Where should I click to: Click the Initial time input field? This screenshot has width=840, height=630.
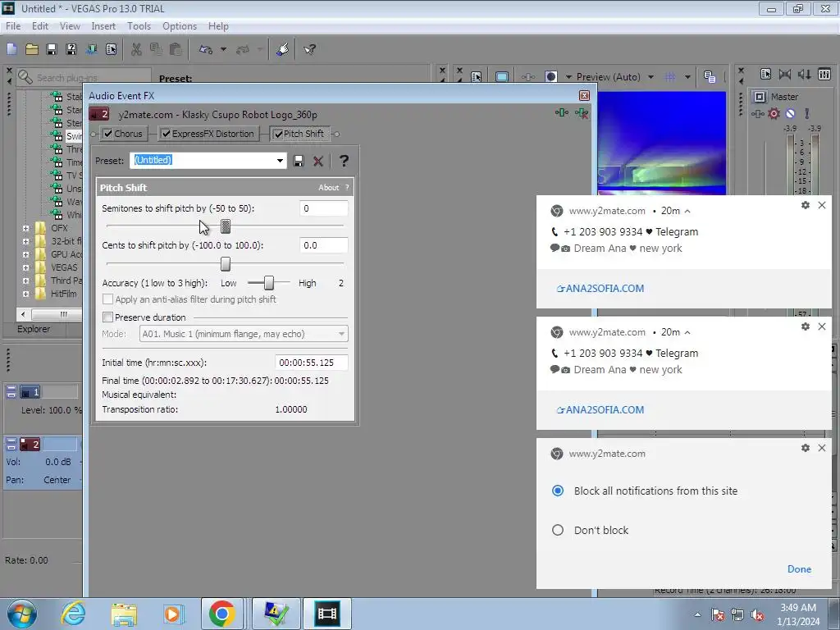click(311, 363)
